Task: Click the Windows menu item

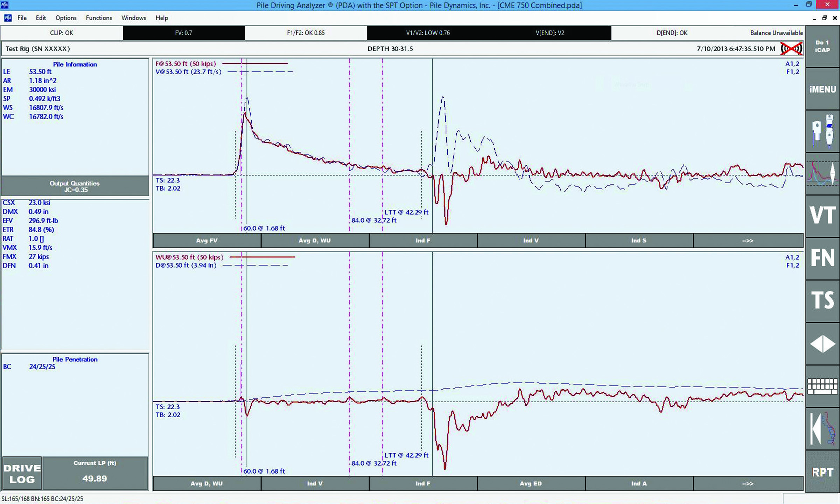Action: pos(134,17)
